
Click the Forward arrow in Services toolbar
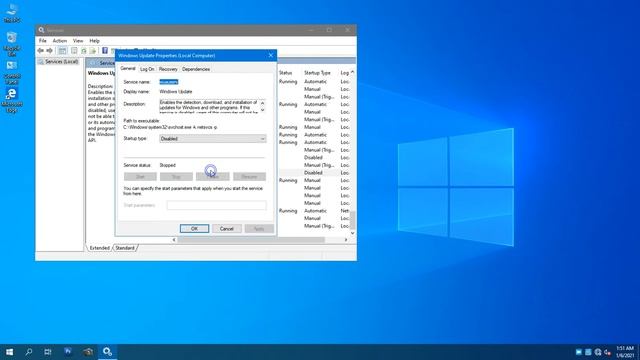(49, 51)
